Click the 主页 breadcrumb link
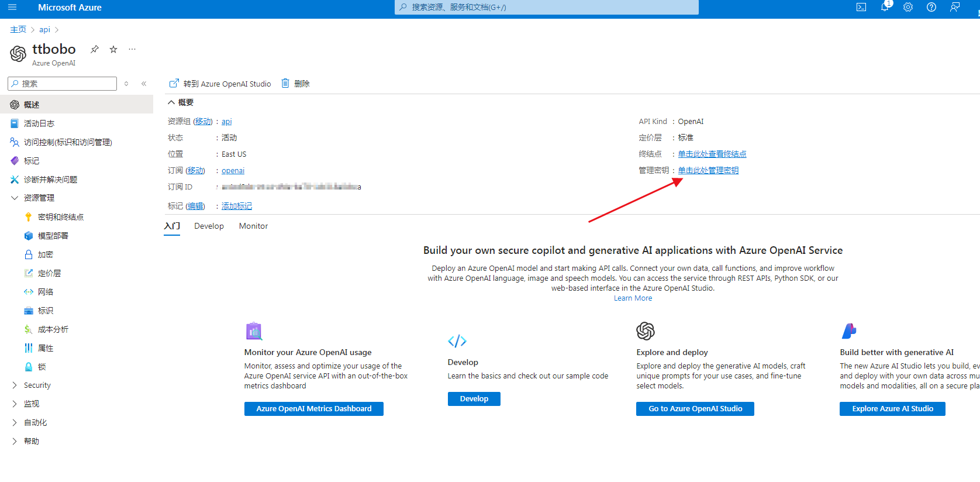980x482 pixels. tap(18, 29)
